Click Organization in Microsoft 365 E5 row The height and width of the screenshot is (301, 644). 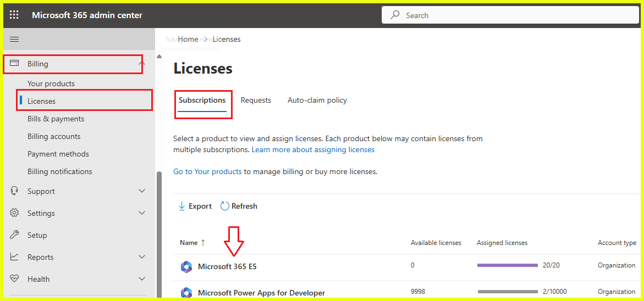tap(617, 265)
